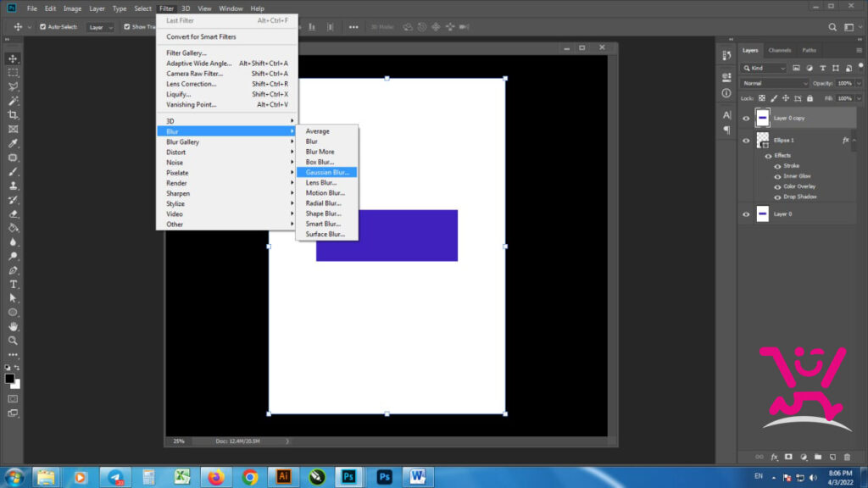Select the Blur drop tool
Image resolution: width=868 pixels, height=488 pixels.
coord(13,242)
